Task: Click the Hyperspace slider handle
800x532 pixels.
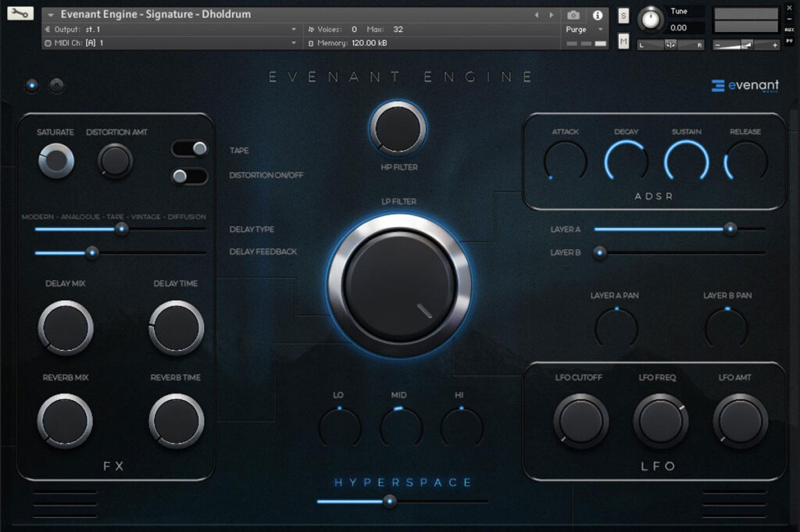Action: click(390, 502)
